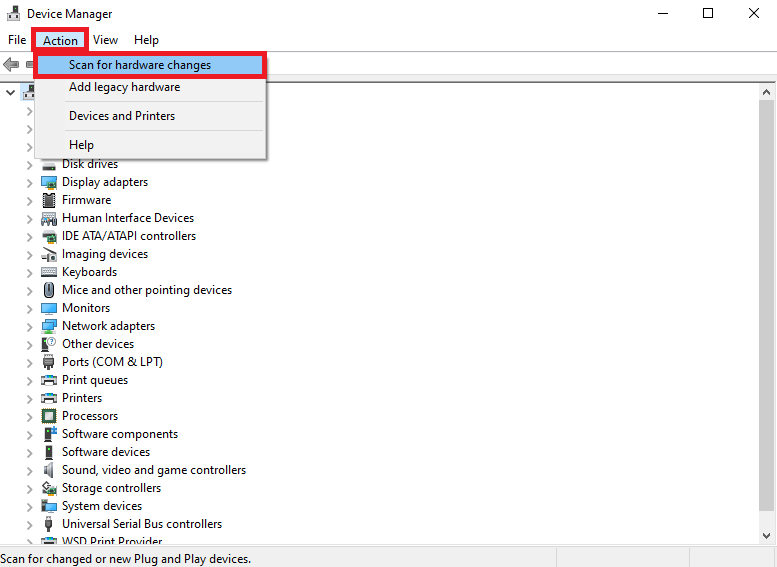Open the File menu
Image resolution: width=777 pixels, height=567 pixels.
[x=17, y=40]
